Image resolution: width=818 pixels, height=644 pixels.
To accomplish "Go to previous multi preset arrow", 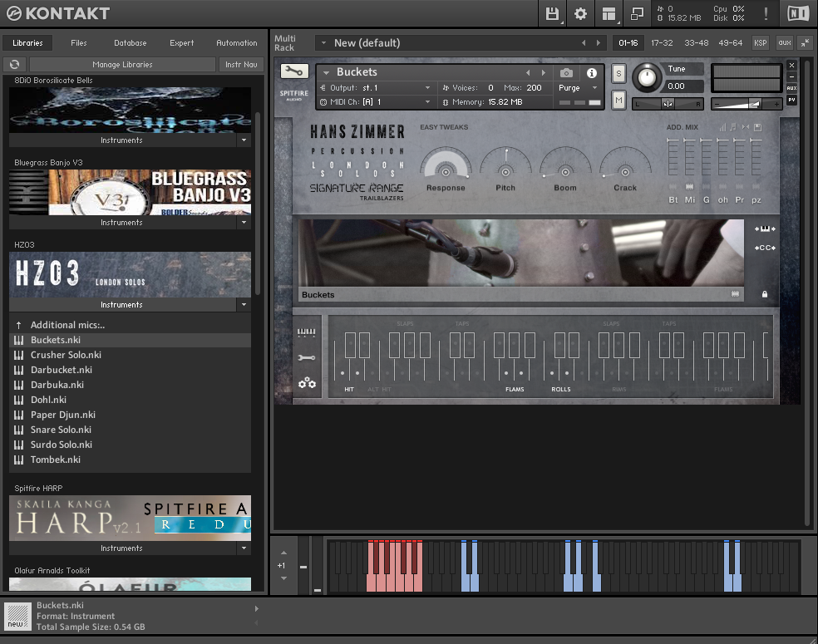I will 584,42.
